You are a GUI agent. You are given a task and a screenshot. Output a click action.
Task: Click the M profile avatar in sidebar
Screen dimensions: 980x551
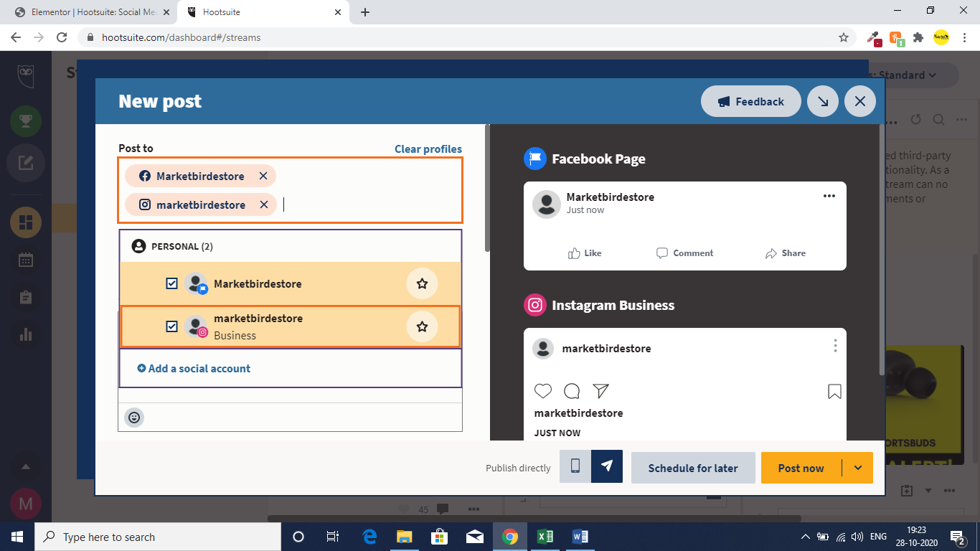pos(26,504)
